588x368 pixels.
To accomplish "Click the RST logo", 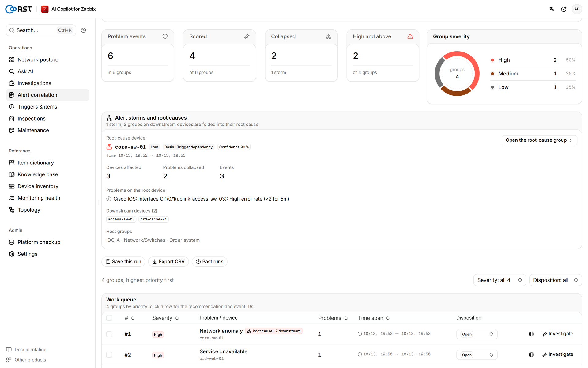I will pyautogui.click(x=19, y=9).
